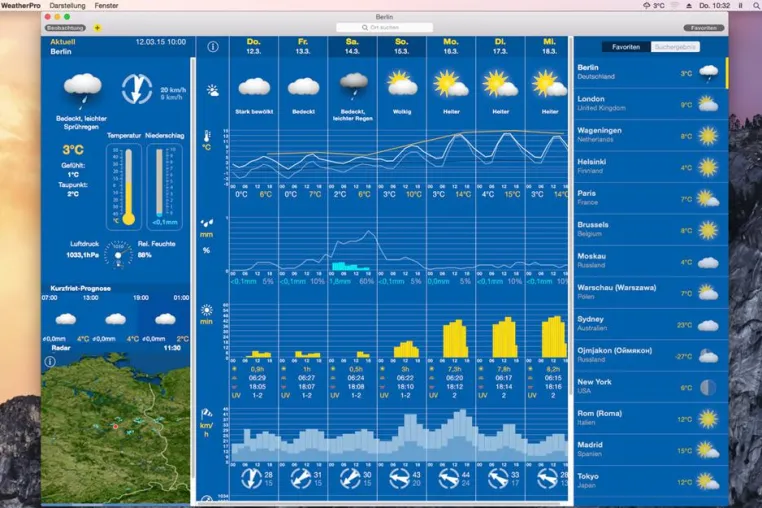
Task: Select Tokyo in favorites list
Action: [651, 481]
